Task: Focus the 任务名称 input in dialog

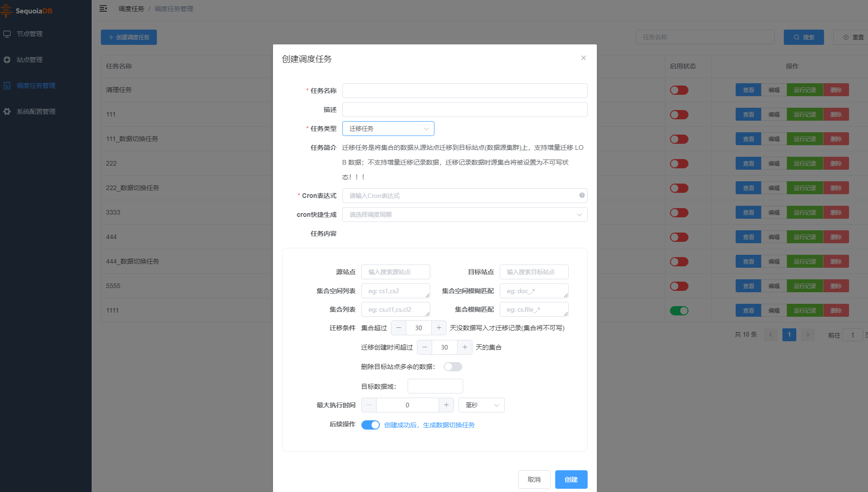Action: click(465, 91)
